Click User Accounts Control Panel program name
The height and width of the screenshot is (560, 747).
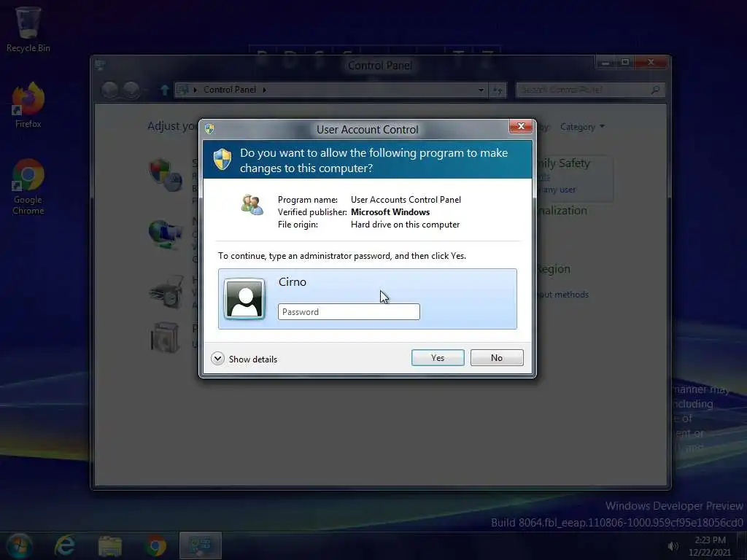point(406,200)
